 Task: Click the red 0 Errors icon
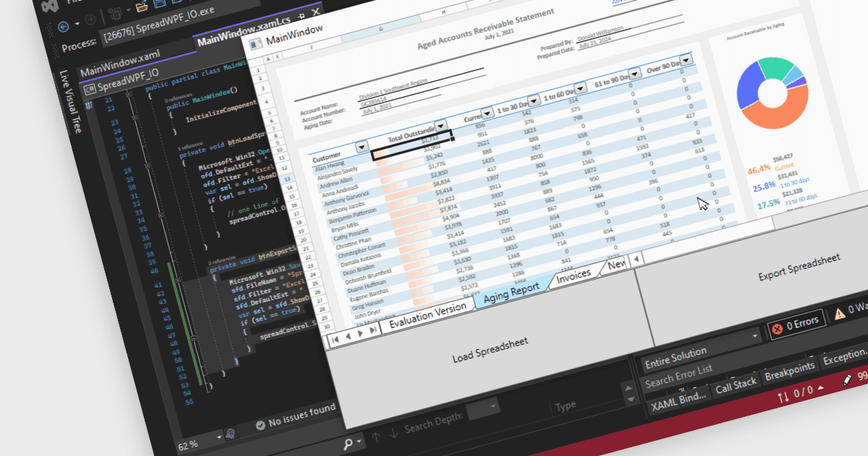778,328
